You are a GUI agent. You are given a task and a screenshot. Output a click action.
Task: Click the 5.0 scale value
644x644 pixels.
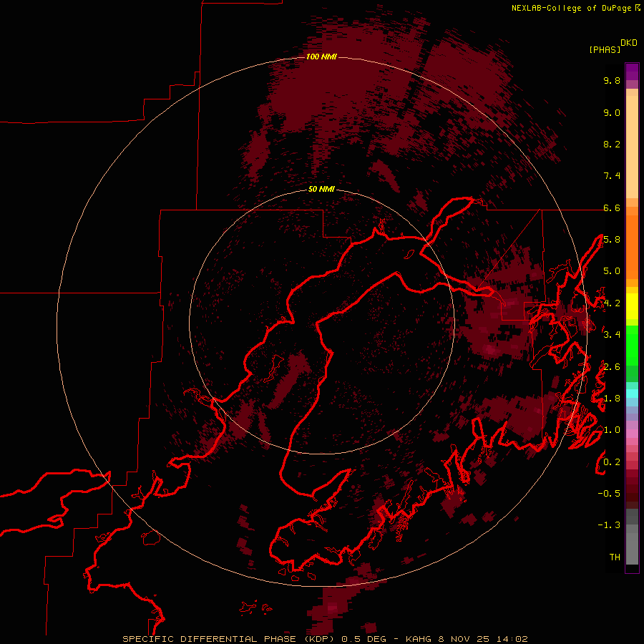click(x=612, y=271)
